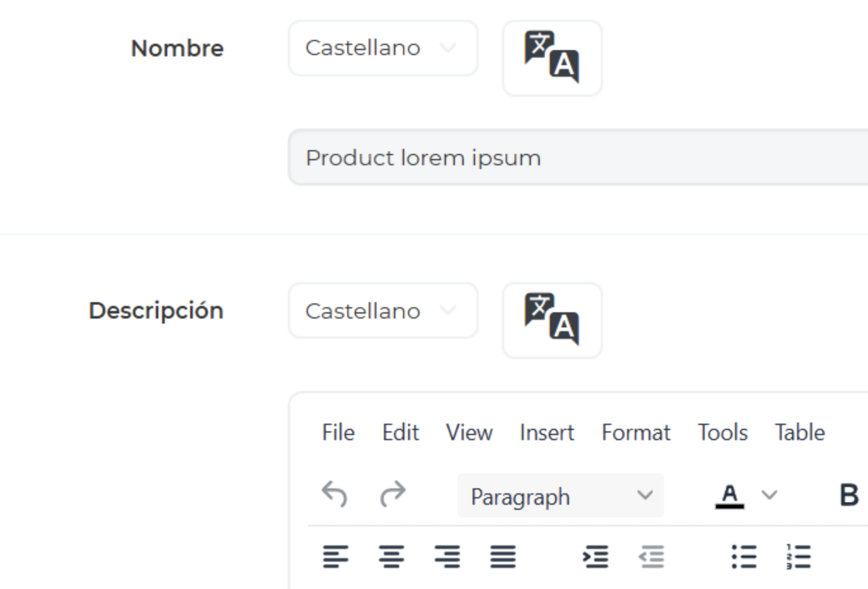Open the Tools menu
The width and height of the screenshot is (868, 589).
point(723,433)
